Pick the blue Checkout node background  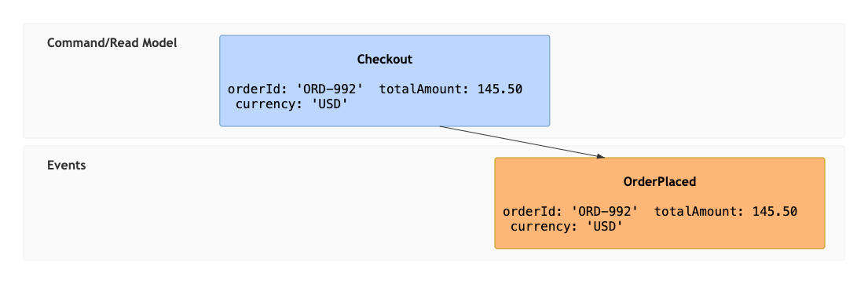pos(385,81)
